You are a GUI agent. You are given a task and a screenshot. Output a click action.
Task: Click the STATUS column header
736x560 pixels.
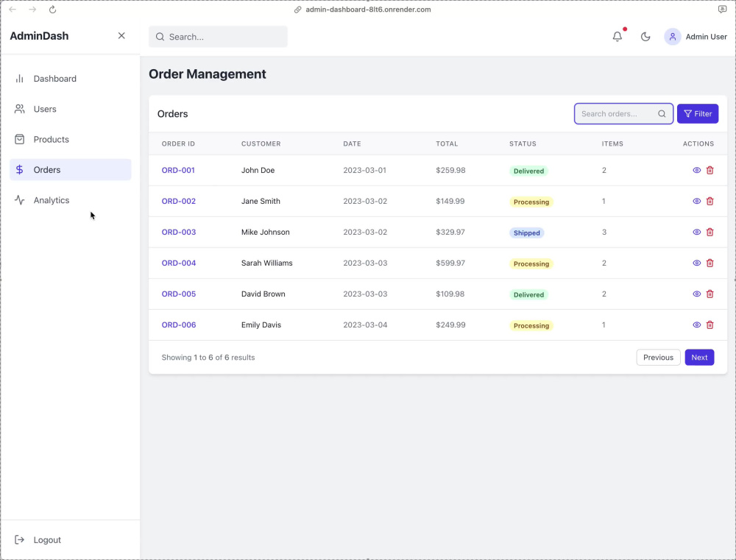523,143
